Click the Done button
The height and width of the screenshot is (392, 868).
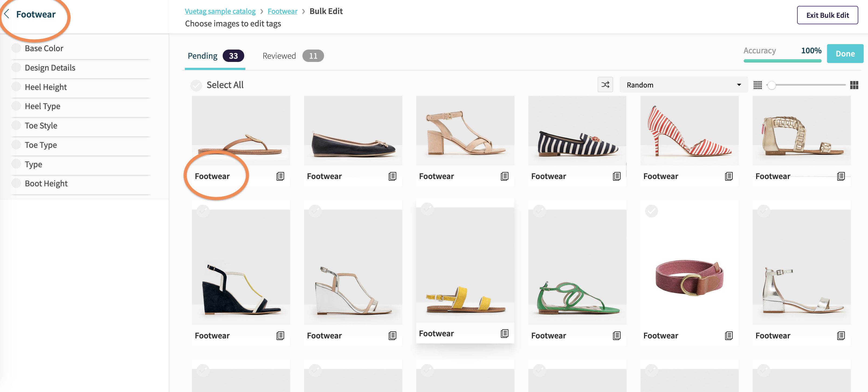(x=845, y=54)
